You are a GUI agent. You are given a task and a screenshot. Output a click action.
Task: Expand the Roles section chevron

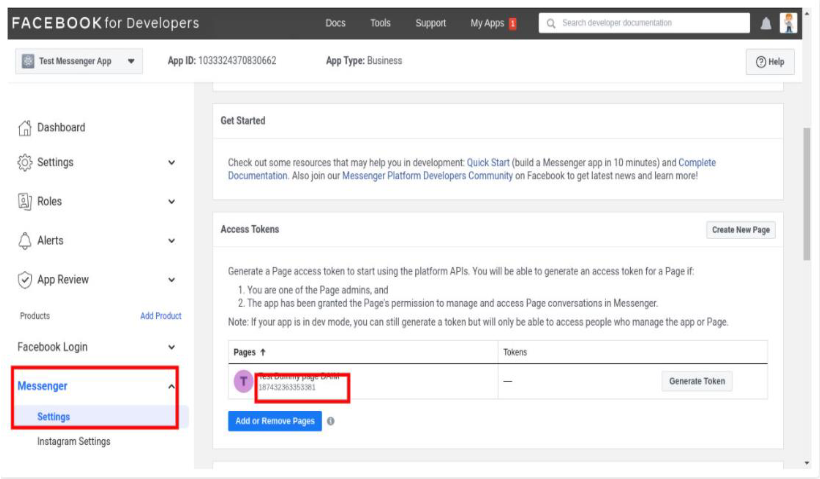pyautogui.click(x=172, y=202)
